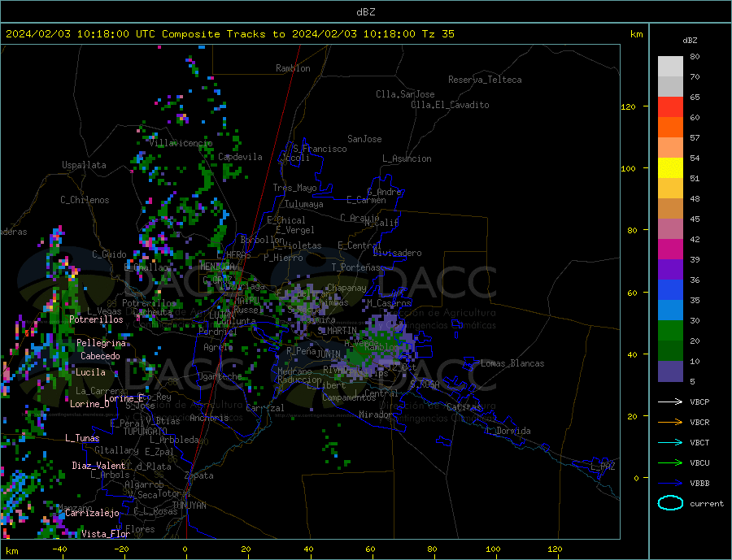Click the 'VBCP' legend label
The width and height of the screenshot is (732, 560).
(x=699, y=402)
